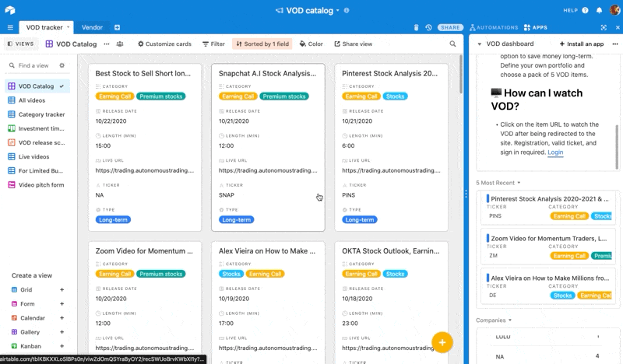Viewport: 623px width, 364px height.
Task: Toggle the APPS panel
Action: [x=536, y=27]
